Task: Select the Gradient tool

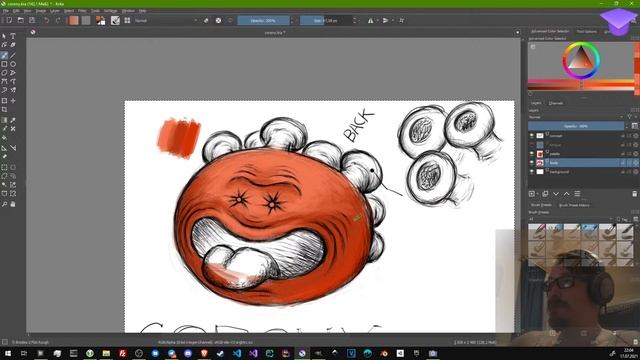Action: [4, 120]
